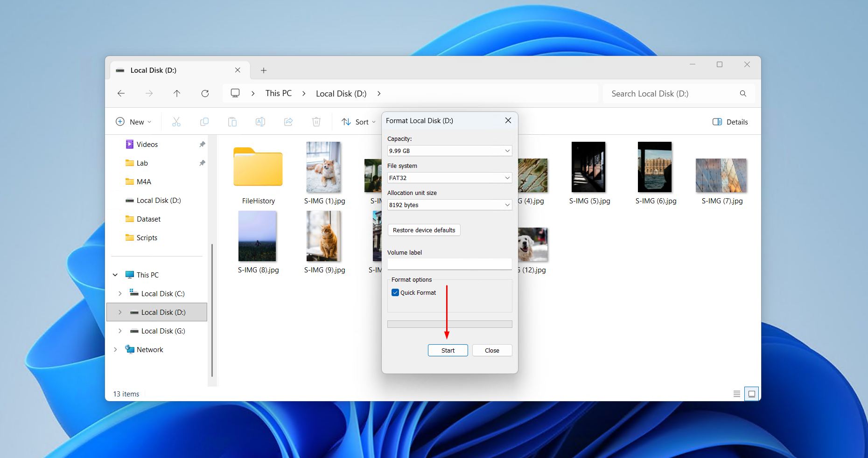Viewport: 868px width, 458px height.
Task: Select S-IMG (5).jpg thumbnail
Action: tap(588, 167)
